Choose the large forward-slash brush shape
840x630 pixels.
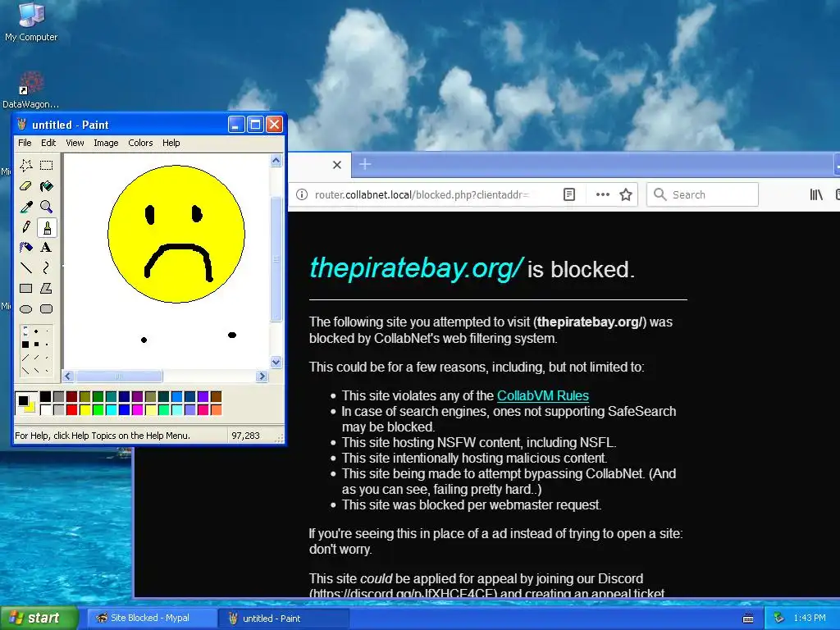[x=25, y=358]
